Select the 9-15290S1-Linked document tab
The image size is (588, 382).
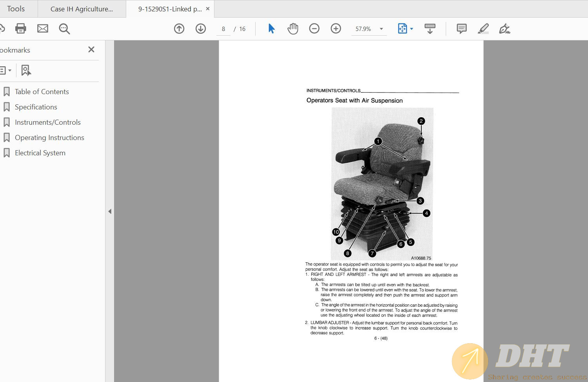[170, 9]
